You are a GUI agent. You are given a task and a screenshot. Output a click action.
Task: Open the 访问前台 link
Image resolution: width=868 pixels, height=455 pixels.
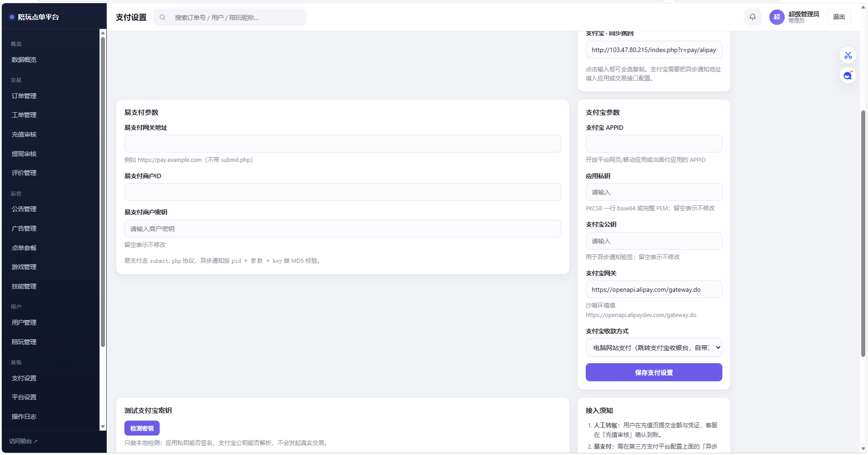23,441
